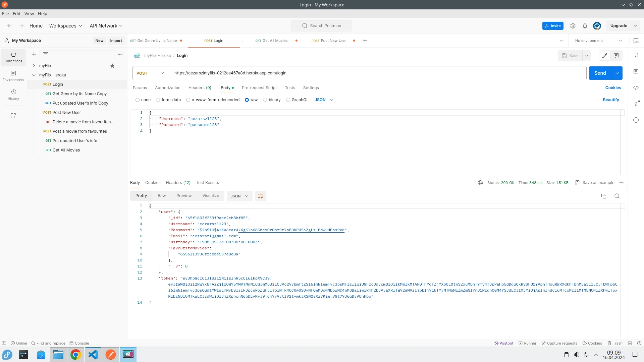644x362 pixels.
Task: Select the GraphQL body type radio
Action: pyautogui.click(x=288, y=100)
